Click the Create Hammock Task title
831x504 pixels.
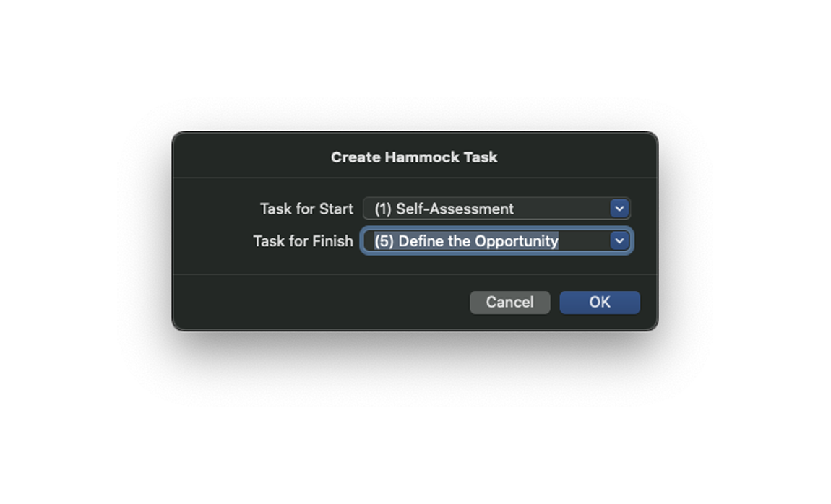coord(414,157)
